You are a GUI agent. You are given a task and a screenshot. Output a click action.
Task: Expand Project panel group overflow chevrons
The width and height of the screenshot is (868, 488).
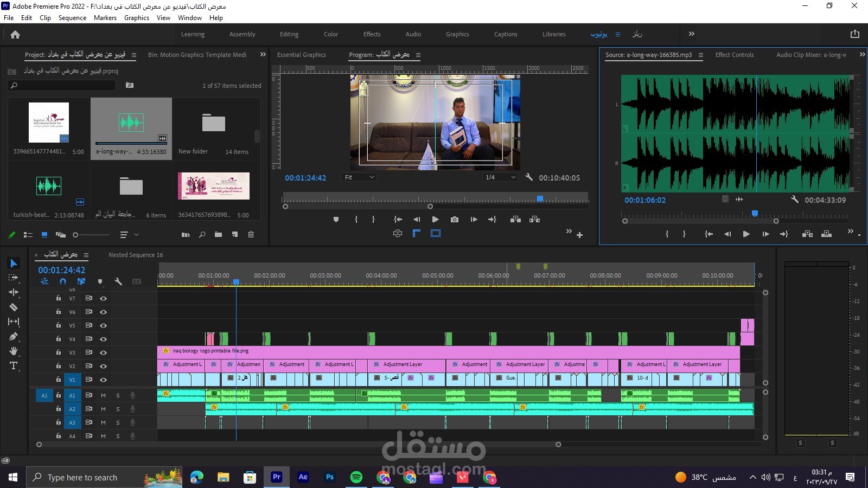[263, 54]
